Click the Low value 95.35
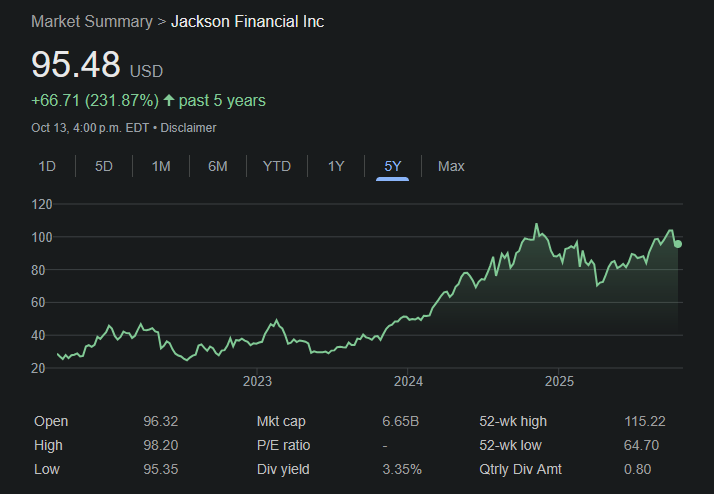Image resolution: width=714 pixels, height=494 pixels. coord(161,469)
